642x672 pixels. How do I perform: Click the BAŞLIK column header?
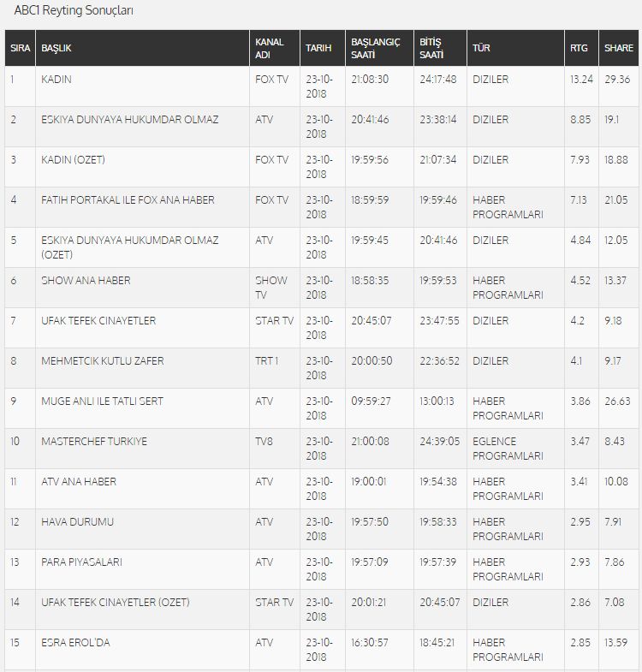click(142, 48)
